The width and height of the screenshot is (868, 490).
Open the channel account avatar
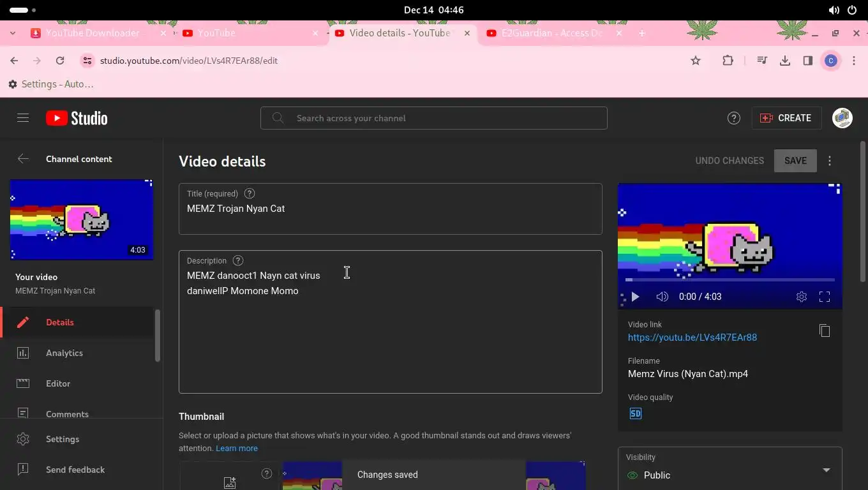tap(842, 118)
